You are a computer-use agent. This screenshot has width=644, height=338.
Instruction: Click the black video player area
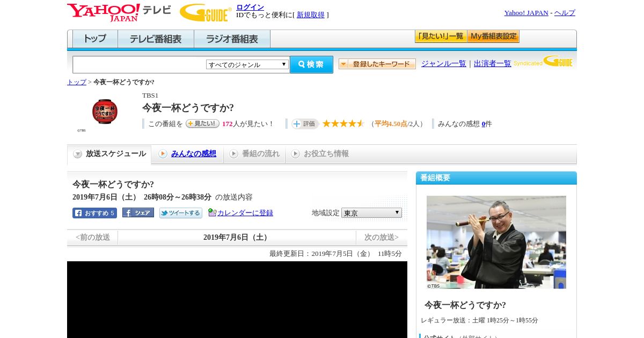pyautogui.click(x=237, y=299)
